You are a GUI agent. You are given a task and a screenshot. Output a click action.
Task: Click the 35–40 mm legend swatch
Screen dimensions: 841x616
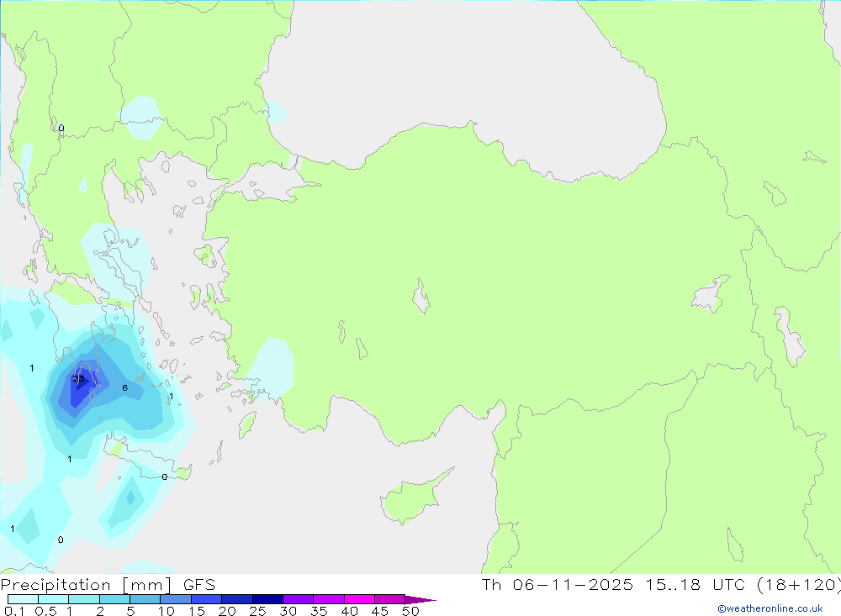(x=329, y=599)
